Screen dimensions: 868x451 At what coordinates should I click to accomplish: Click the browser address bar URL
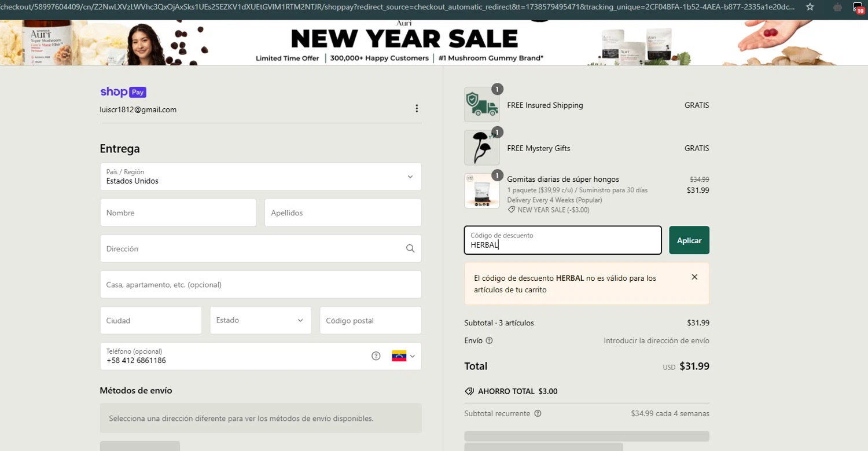click(398, 7)
